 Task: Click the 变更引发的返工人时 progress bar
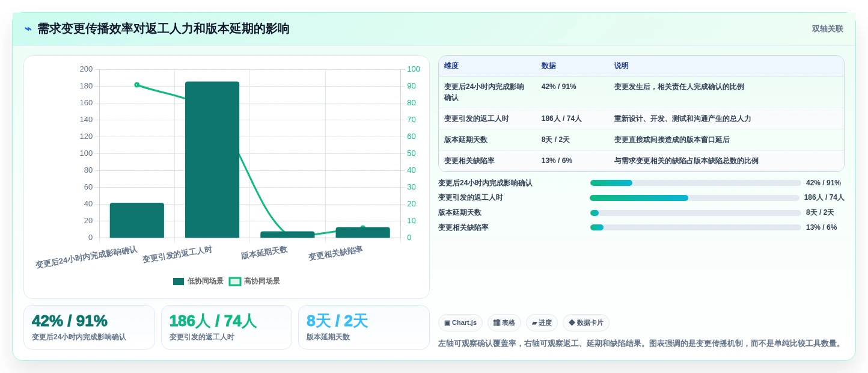click(695, 198)
